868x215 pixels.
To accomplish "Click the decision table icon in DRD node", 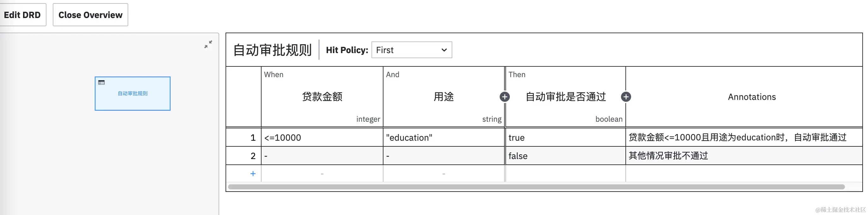I will pos(101,82).
